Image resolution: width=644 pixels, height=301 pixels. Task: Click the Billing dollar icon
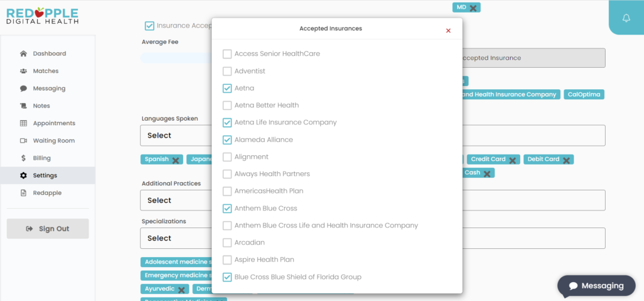coord(23,158)
